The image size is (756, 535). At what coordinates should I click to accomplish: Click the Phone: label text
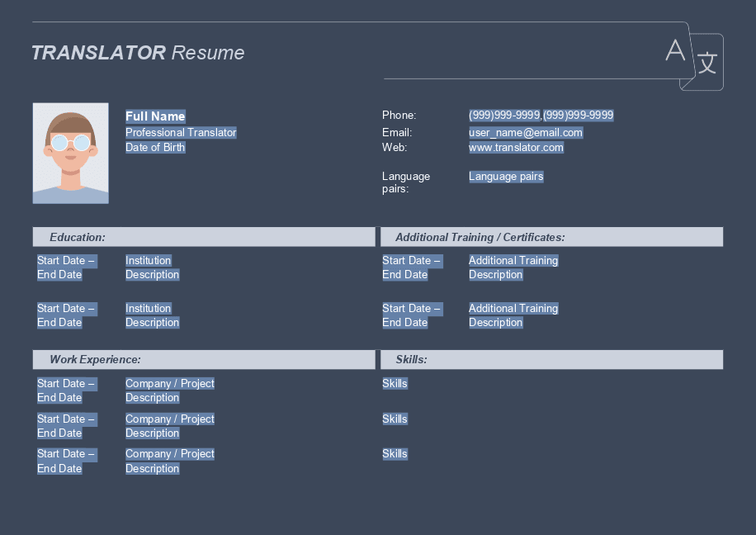[399, 115]
